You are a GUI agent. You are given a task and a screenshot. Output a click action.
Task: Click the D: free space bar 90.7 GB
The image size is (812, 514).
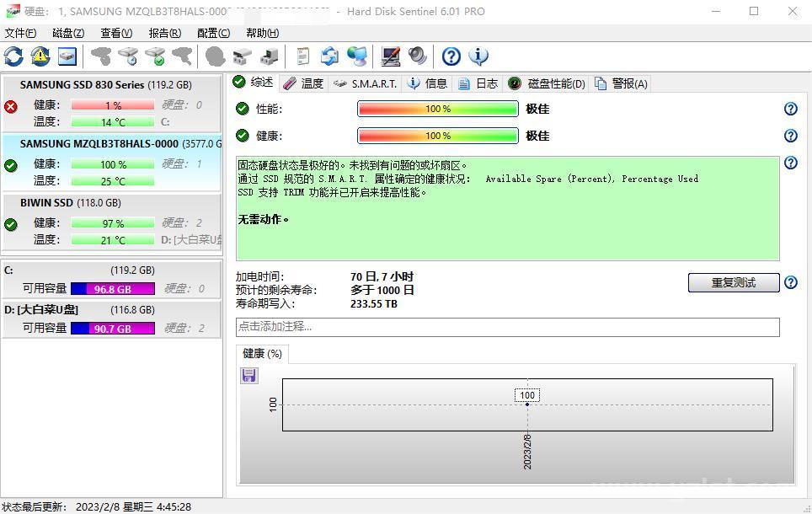coord(112,328)
